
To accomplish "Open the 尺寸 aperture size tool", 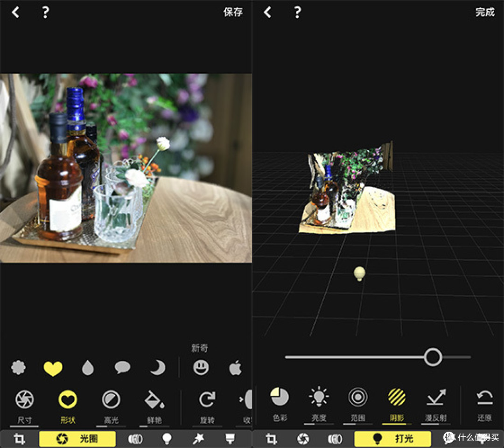I will 24,406.
